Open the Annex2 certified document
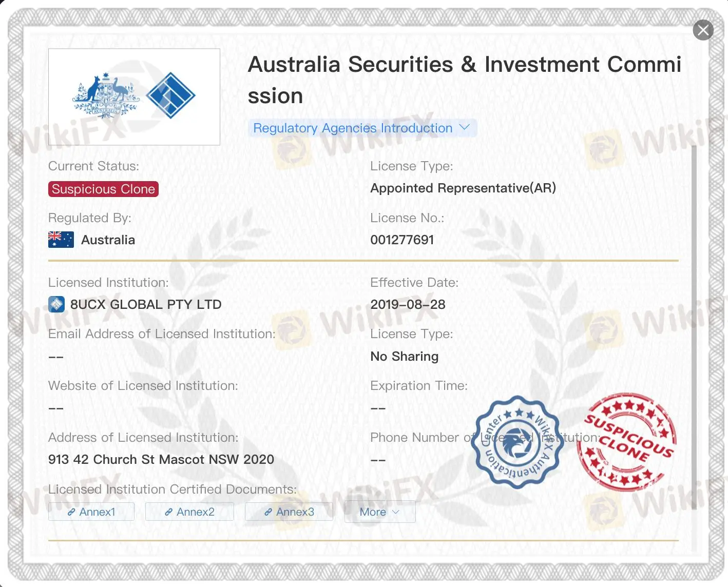Image resolution: width=728 pixels, height=587 pixels. click(x=189, y=512)
